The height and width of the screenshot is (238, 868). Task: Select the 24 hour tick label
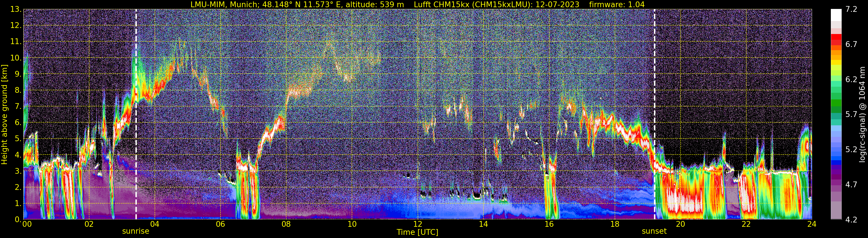(x=812, y=224)
